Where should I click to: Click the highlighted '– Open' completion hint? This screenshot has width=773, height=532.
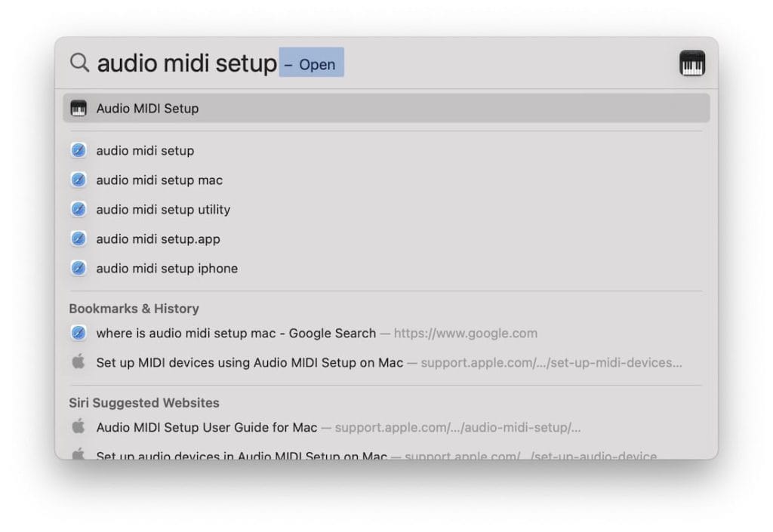(x=311, y=63)
